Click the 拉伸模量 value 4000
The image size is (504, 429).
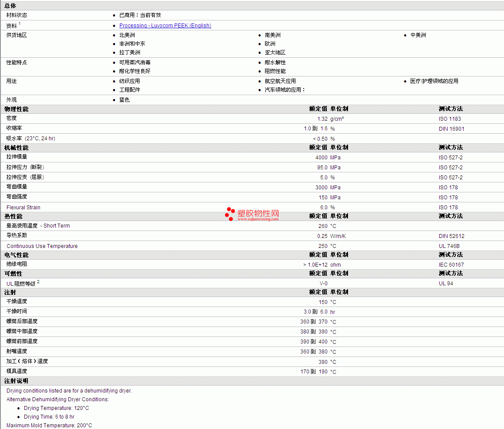[322, 157]
